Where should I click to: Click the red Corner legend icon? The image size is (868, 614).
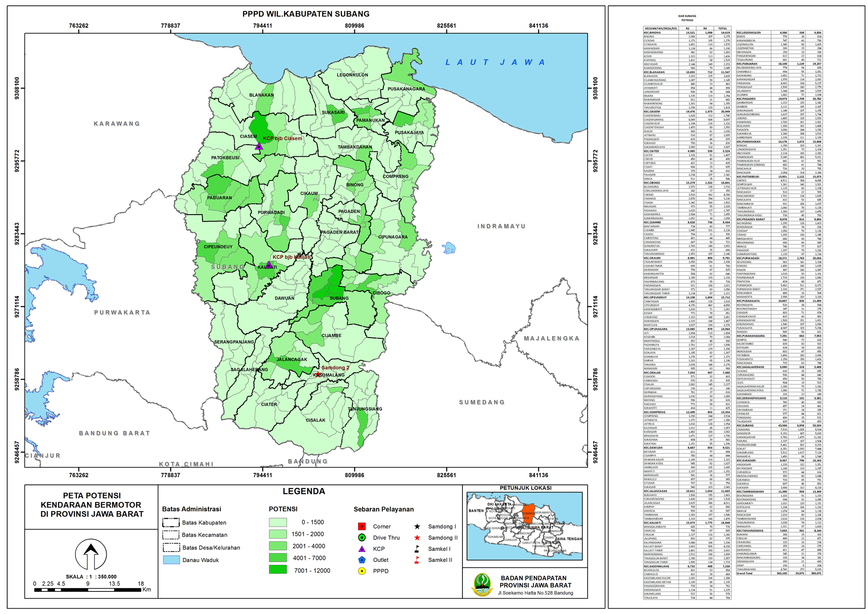[x=362, y=526]
